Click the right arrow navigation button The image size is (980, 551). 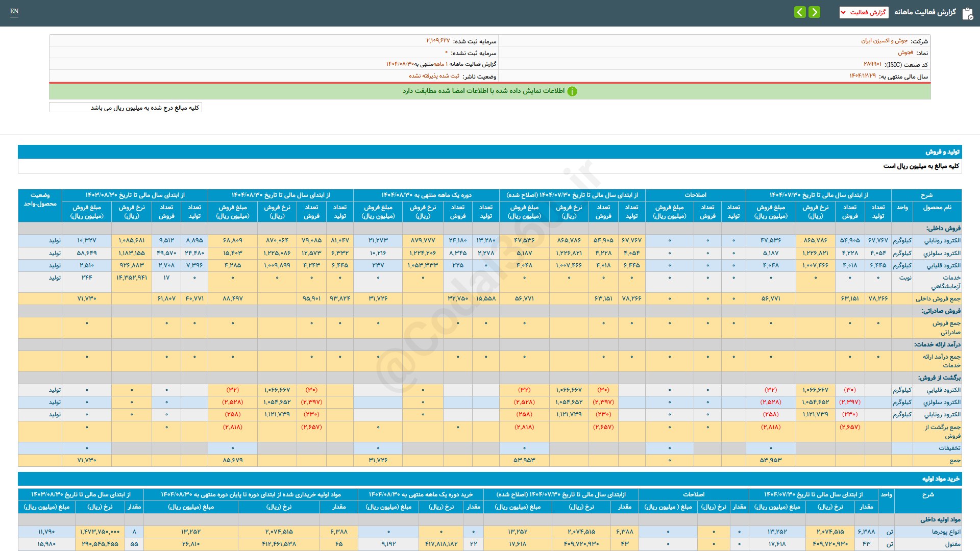click(815, 12)
